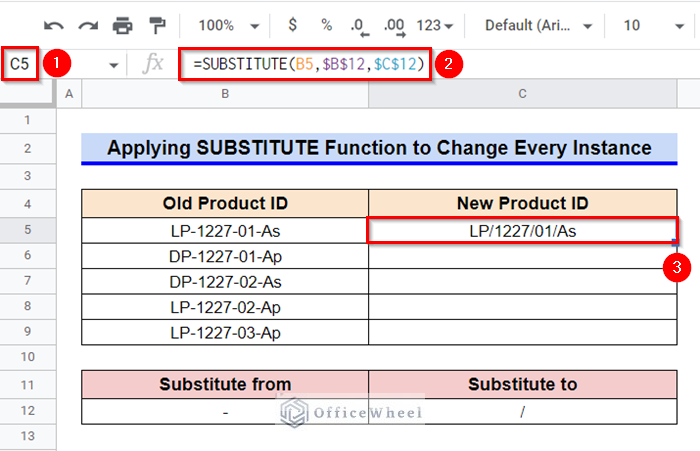The width and height of the screenshot is (700, 451).
Task: Select row 2 header
Action: pyautogui.click(x=28, y=148)
